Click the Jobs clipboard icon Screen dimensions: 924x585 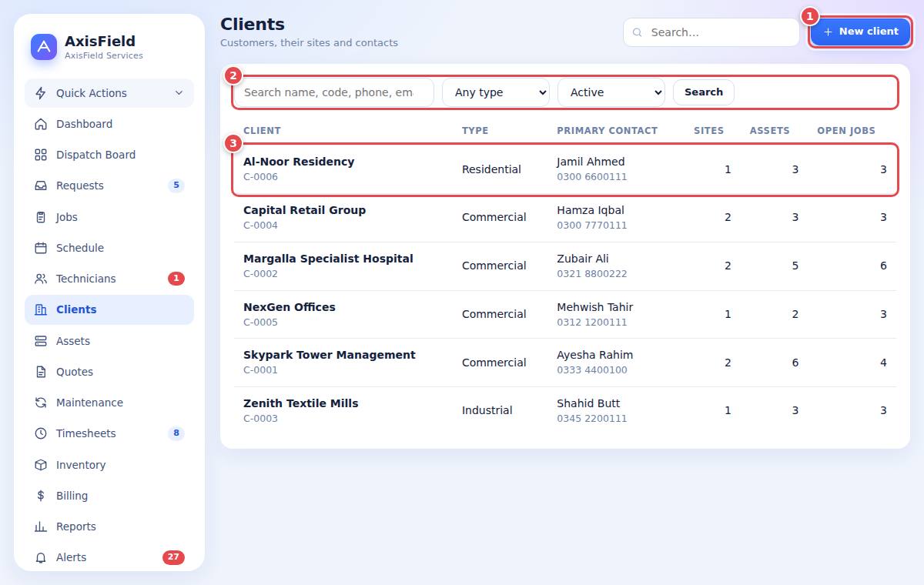[41, 217]
